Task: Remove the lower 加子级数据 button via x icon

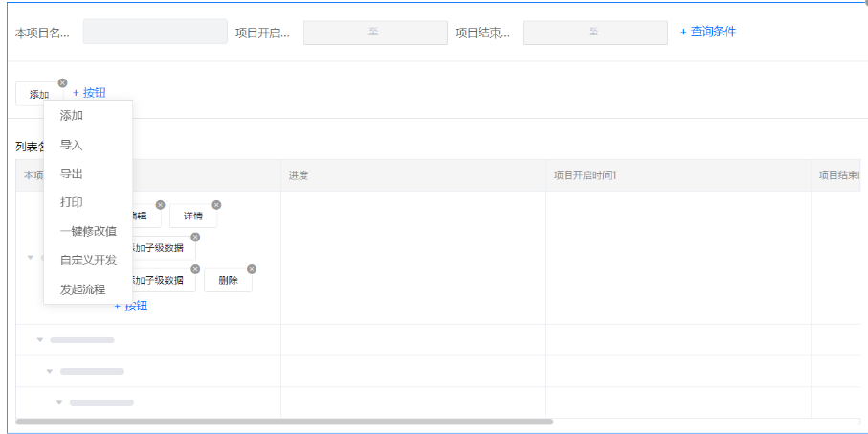Action: click(195, 269)
